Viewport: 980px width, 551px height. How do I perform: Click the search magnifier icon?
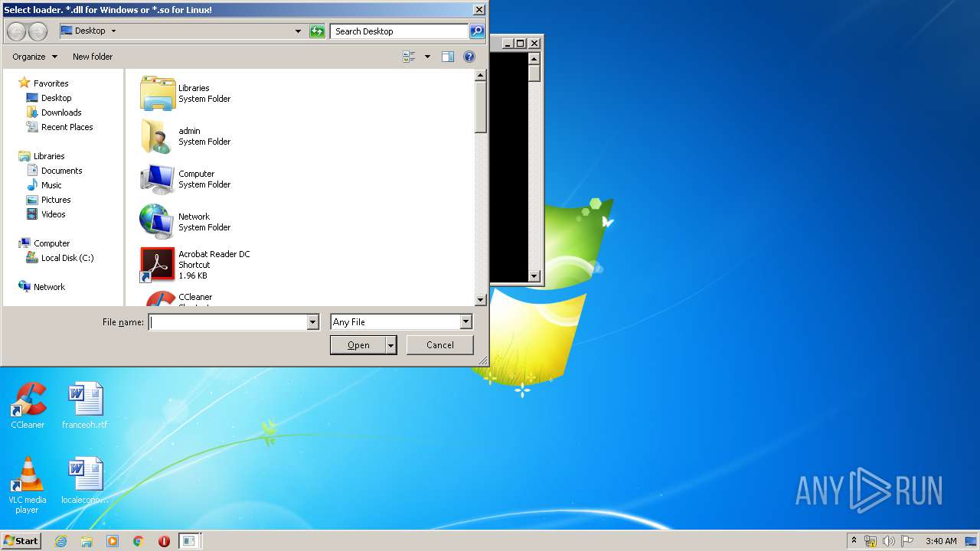click(477, 31)
